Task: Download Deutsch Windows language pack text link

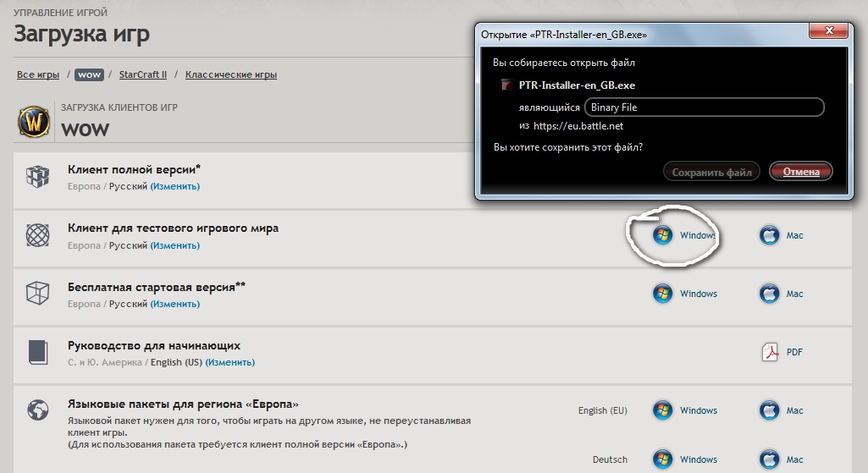Action: click(x=699, y=459)
